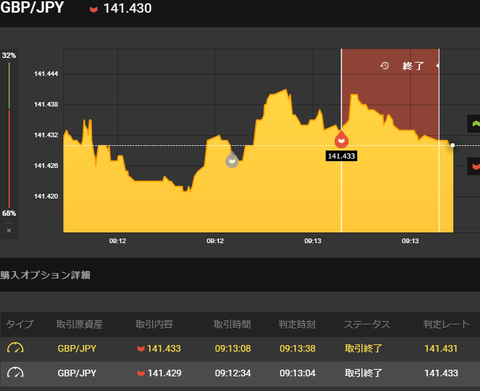Click the ステータス column header

point(367,324)
